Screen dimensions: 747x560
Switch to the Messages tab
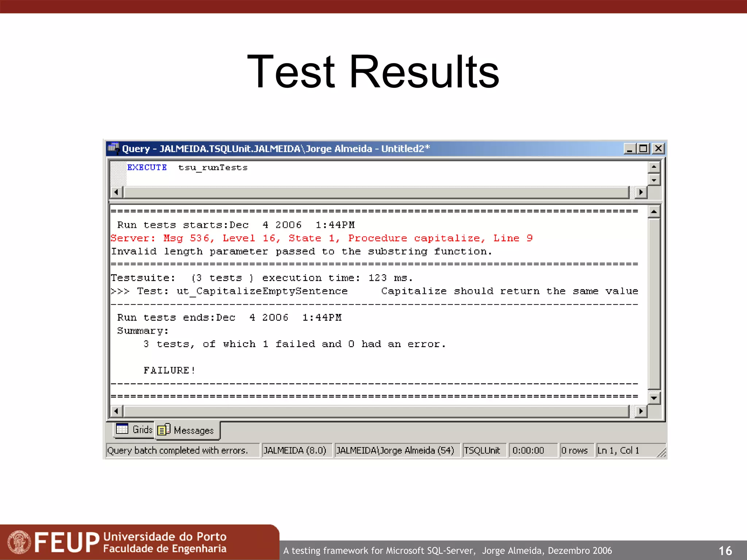click(187, 430)
